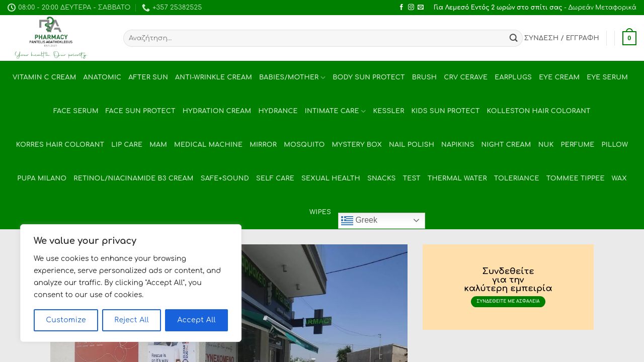644x362 pixels.
Task: Open NUK category
Action: point(546,145)
